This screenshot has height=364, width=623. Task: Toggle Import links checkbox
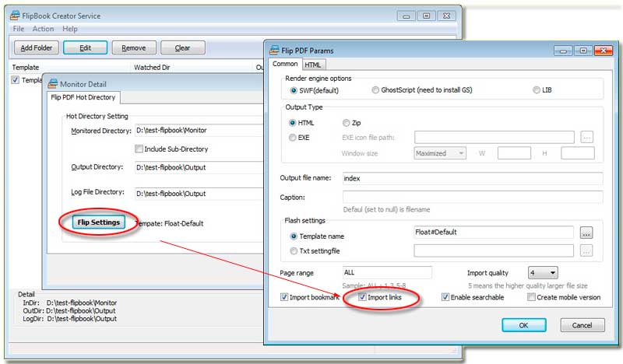(362, 297)
